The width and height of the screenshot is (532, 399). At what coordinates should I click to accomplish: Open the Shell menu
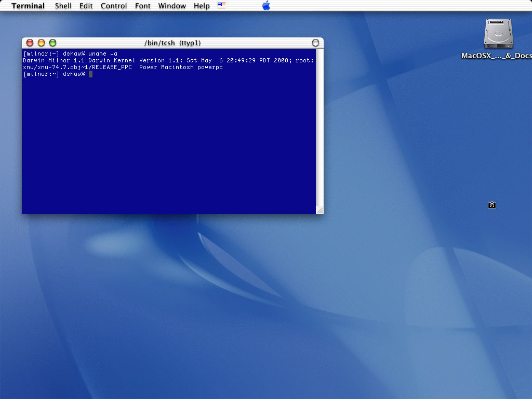coord(63,6)
